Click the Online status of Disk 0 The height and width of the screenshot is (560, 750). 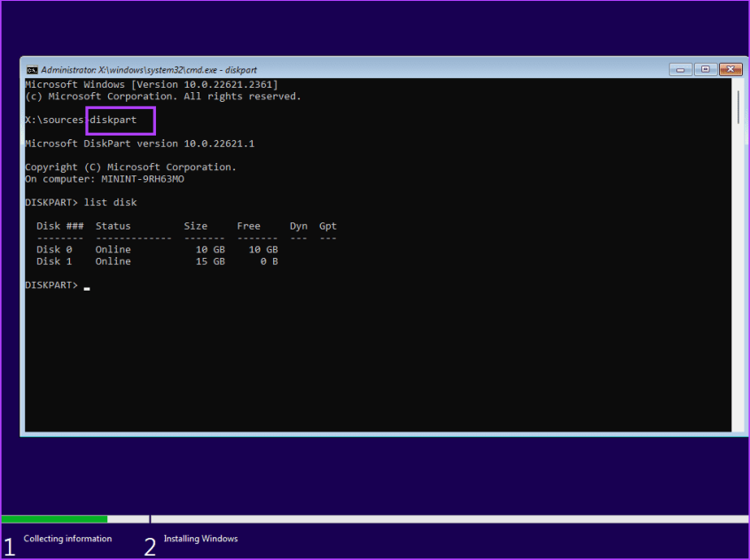click(x=113, y=250)
